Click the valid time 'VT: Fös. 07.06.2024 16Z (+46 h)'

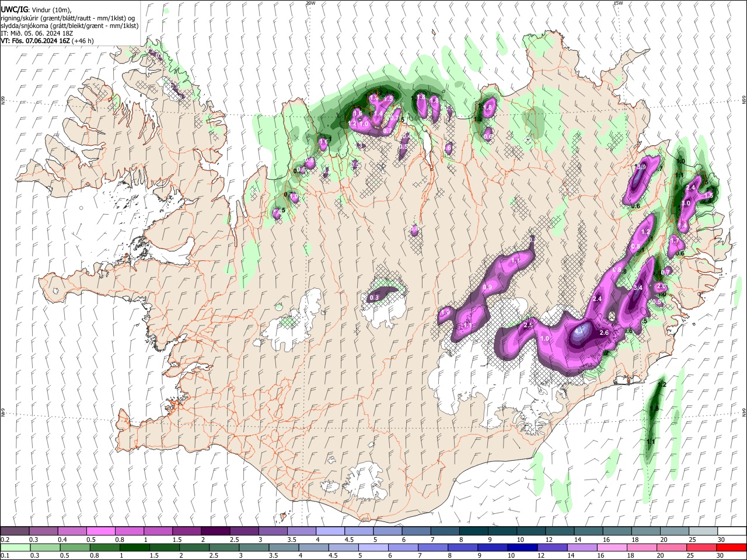(47, 41)
